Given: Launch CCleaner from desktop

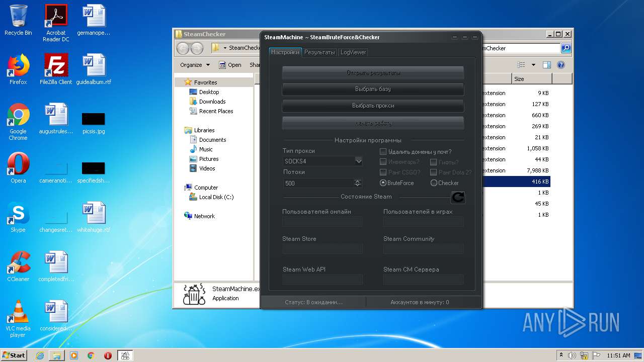Looking at the screenshot, I should tap(18, 266).
